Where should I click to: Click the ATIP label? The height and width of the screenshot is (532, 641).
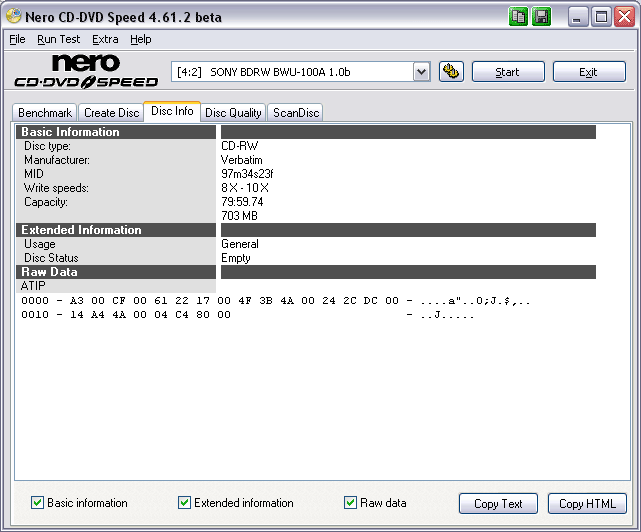click(33, 286)
